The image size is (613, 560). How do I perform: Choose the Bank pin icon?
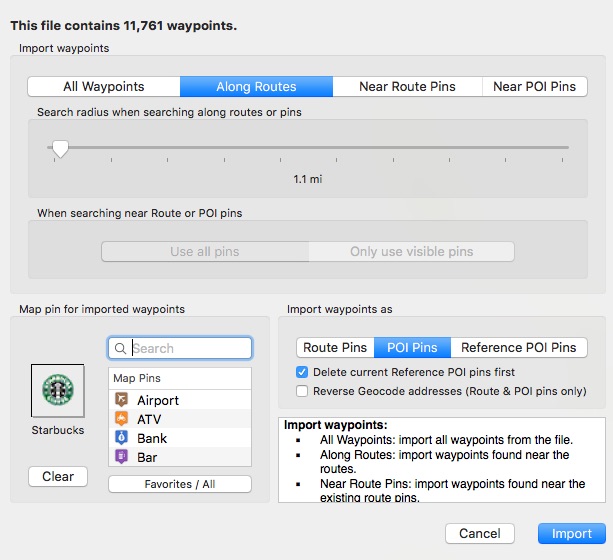121,438
